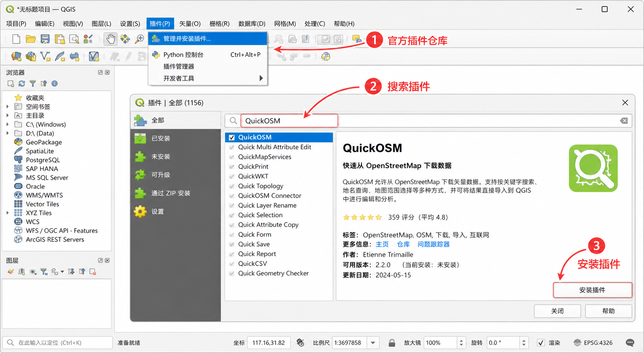Open the 开发者工具 submenu arrow

[261, 78]
